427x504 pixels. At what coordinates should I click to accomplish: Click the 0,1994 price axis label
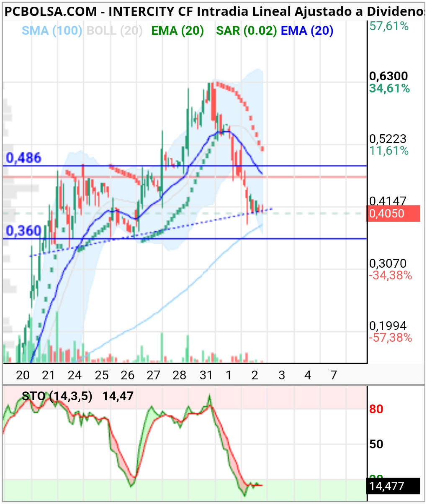point(388,326)
